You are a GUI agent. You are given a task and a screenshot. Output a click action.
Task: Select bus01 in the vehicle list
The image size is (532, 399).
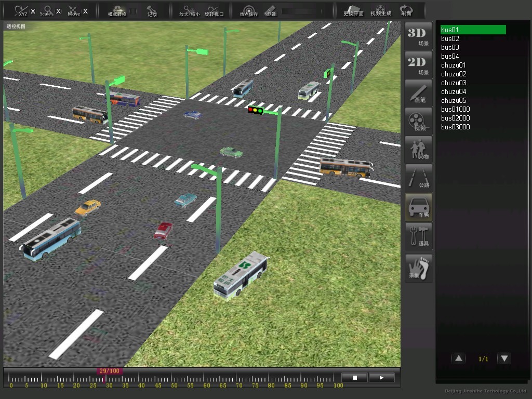[x=473, y=30]
